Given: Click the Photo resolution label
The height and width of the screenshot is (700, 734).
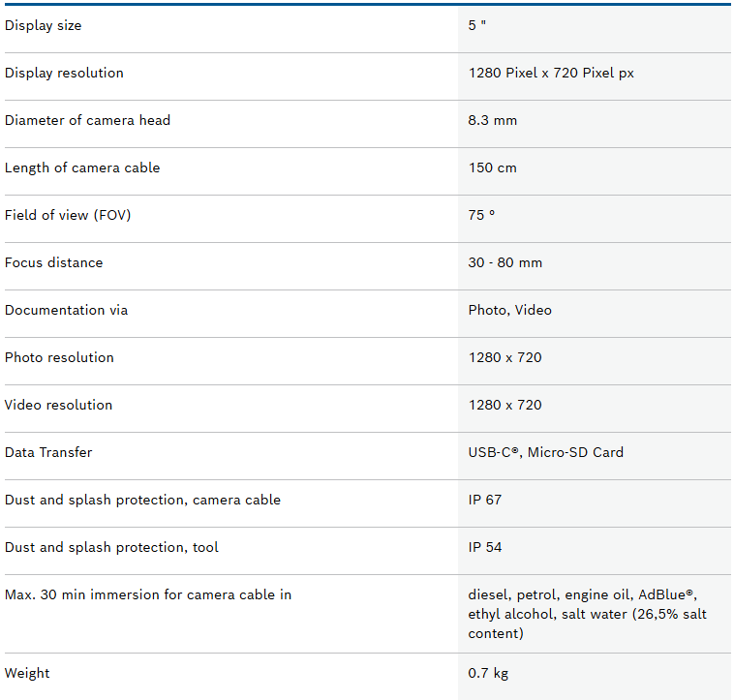Looking at the screenshot, I should coord(59,358).
